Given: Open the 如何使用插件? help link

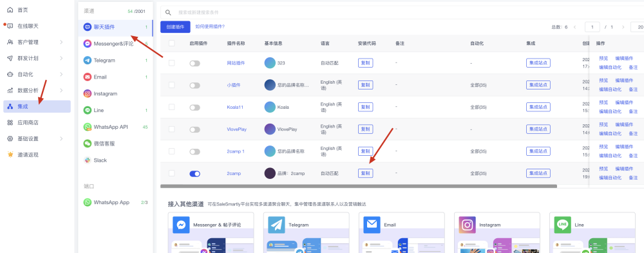Looking at the screenshot, I should (210, 26).
